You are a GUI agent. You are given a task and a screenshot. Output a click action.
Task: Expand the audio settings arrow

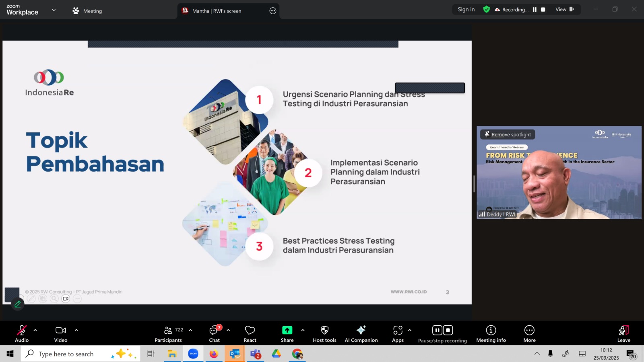point(35,330)
